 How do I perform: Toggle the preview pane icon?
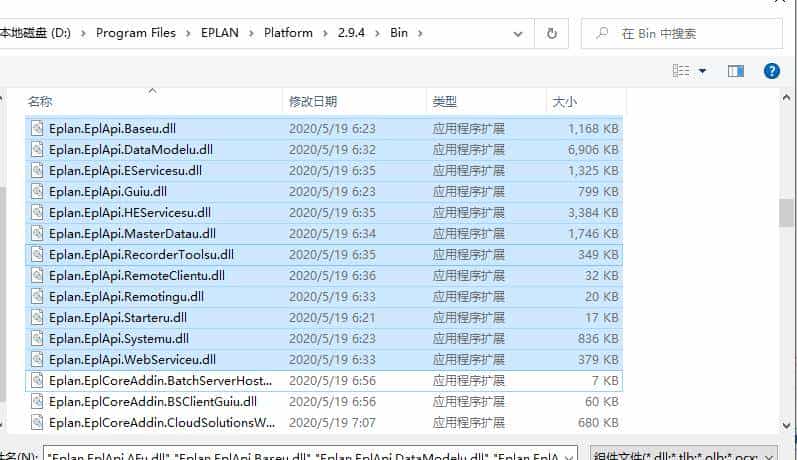[x=735, y=71]
